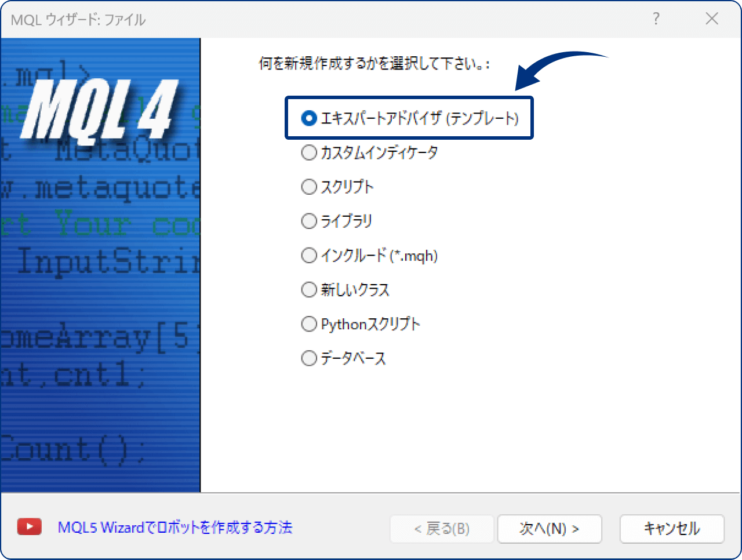Click キャンセル to dismiss the wizard

coord(672,528)
